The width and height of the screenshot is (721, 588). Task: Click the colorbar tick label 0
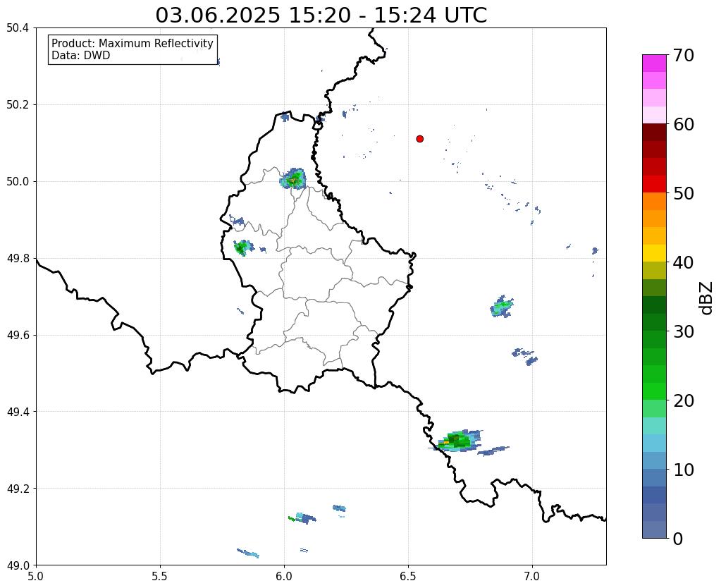coord(678,539)
